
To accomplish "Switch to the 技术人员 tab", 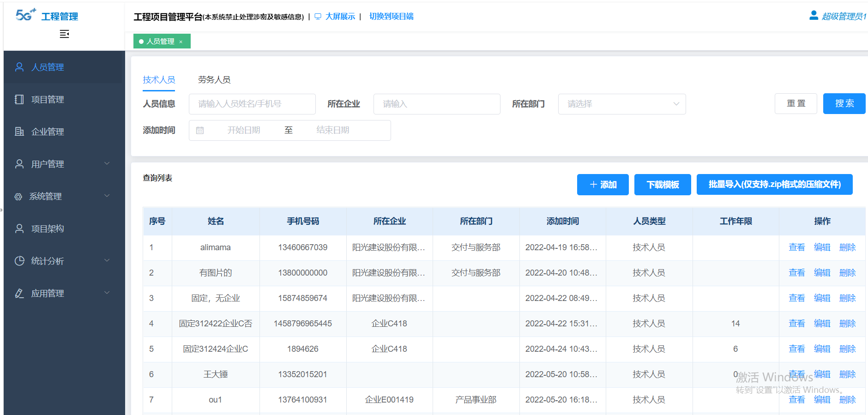I will click(x=159, y=80).
